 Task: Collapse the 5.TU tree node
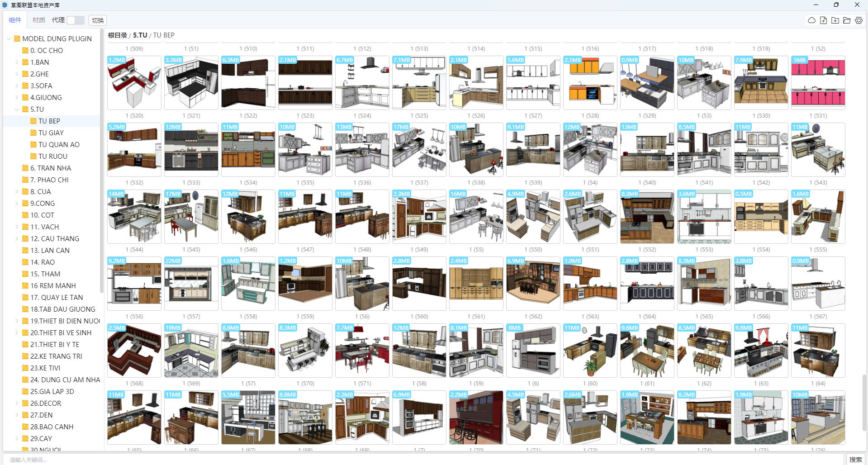pyautogui.click(x=17, y=109)
